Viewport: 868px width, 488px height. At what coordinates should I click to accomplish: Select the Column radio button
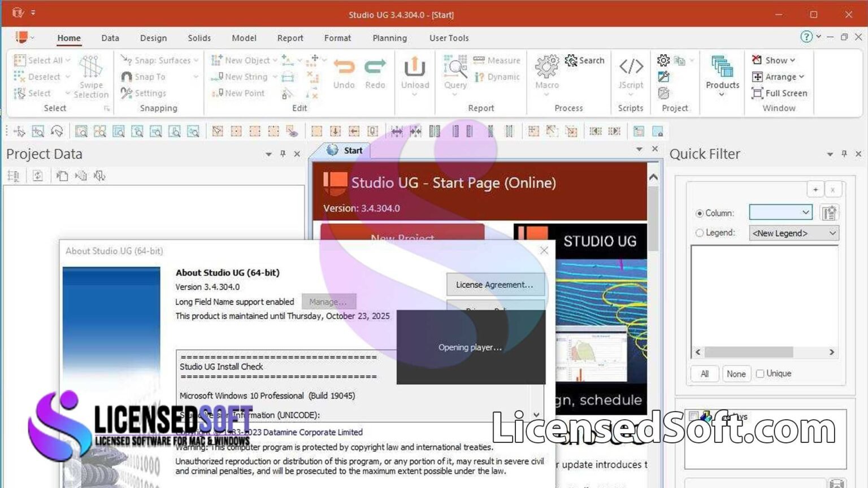point(700,213)
